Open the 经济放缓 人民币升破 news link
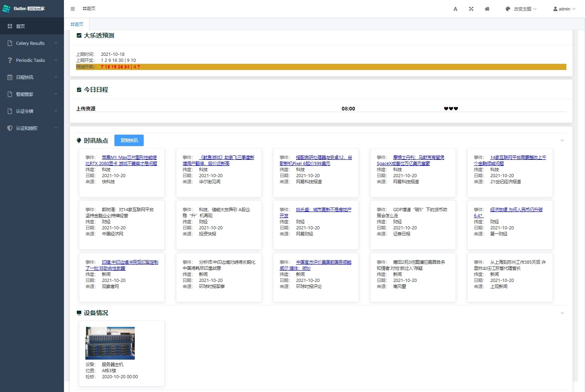Viewport: 585px width, 392px height. (508, 213)
